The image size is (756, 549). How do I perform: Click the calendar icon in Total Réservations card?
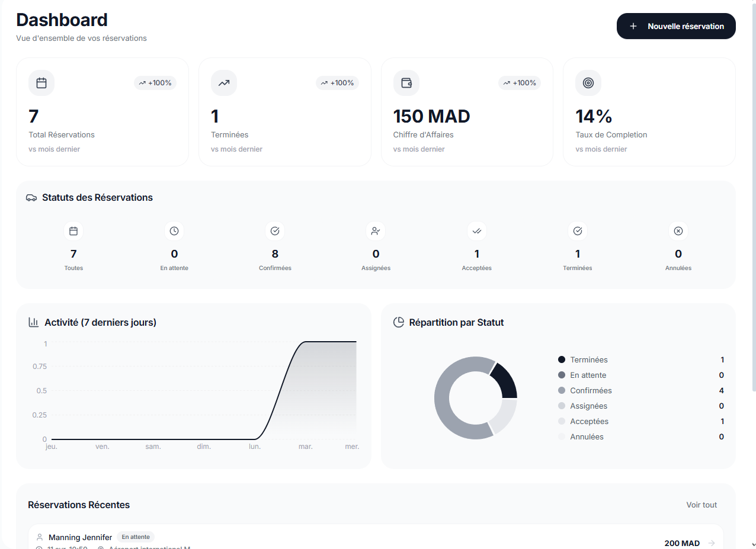[41, 83]
